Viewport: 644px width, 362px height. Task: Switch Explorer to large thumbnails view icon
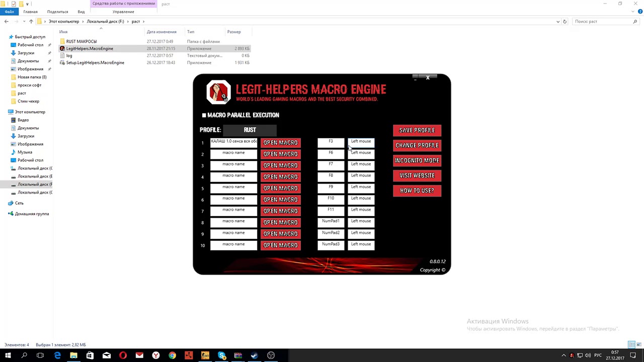click(x=638, y=345)
